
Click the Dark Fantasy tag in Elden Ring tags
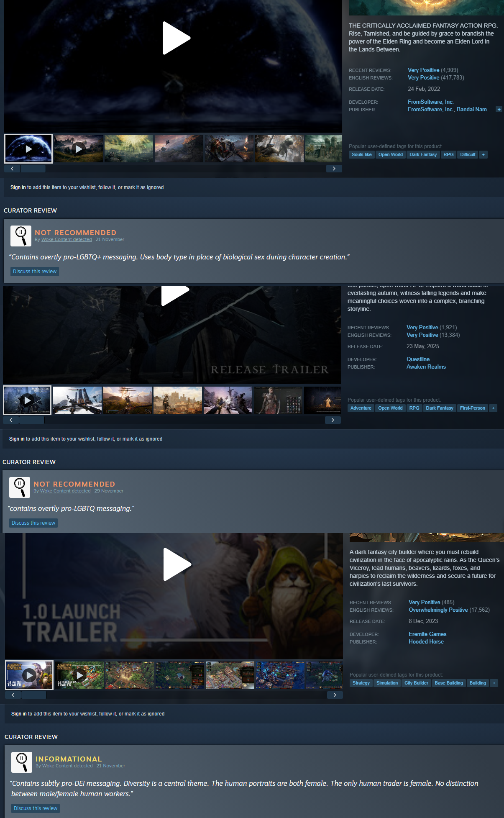click(423, 154)
